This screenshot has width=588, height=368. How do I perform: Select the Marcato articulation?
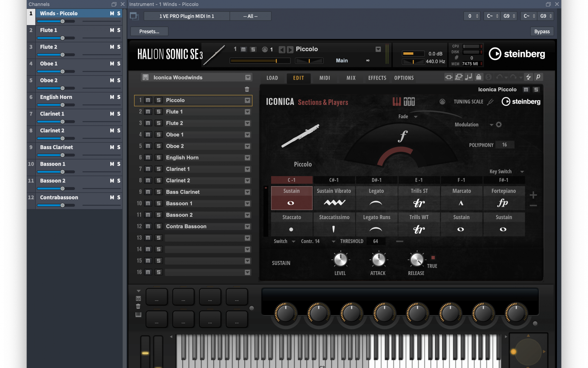point(462,198)
